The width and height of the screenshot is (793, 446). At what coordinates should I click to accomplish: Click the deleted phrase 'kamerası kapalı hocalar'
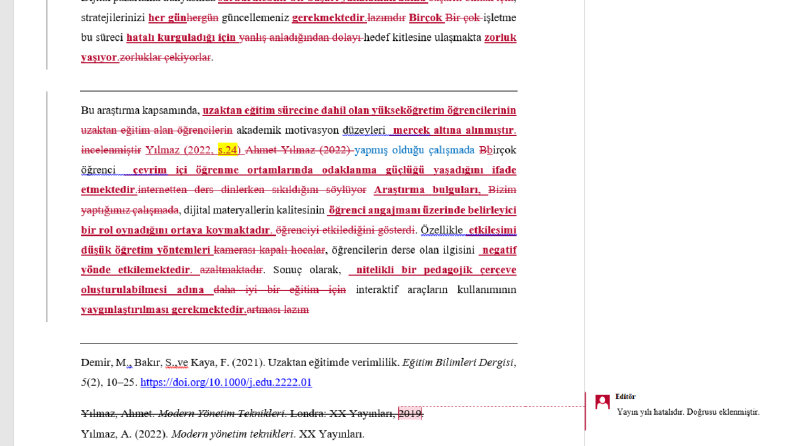[x=269, y=250]
